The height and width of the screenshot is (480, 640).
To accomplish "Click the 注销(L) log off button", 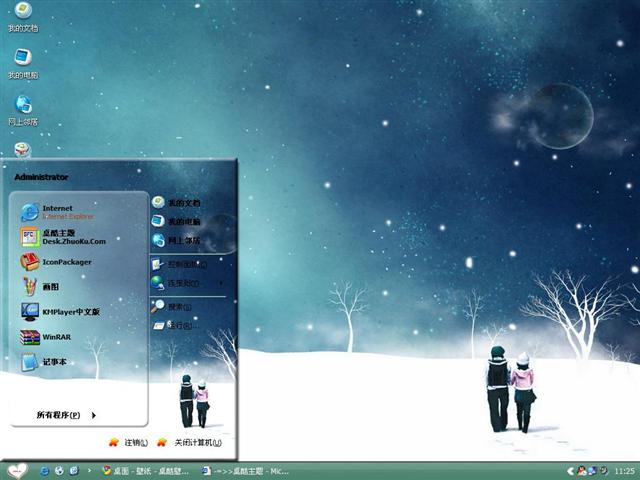I will tap(129, 442).
